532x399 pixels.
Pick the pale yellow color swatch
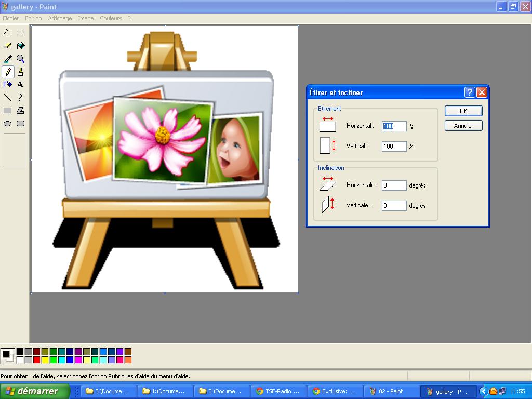[x=87, y=360]
